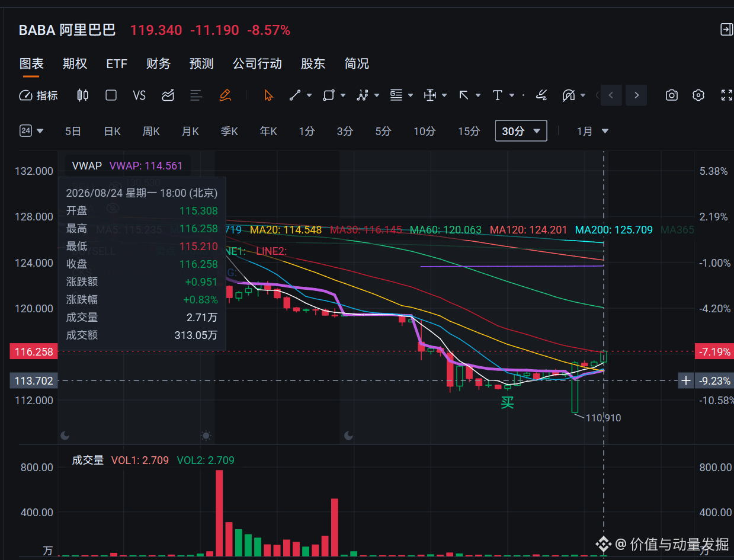Expand the rectangle shape tool dropdown arrow
734x560 pixels.
[343, 95]
